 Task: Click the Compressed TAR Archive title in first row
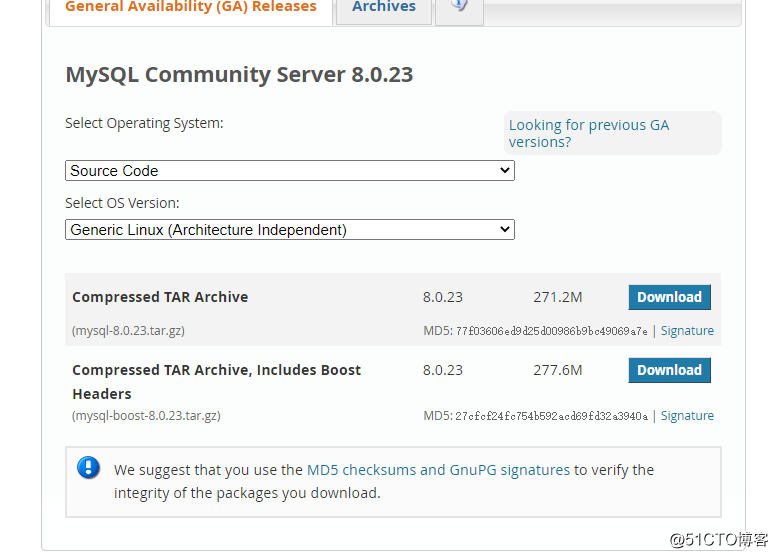point(160,297)
